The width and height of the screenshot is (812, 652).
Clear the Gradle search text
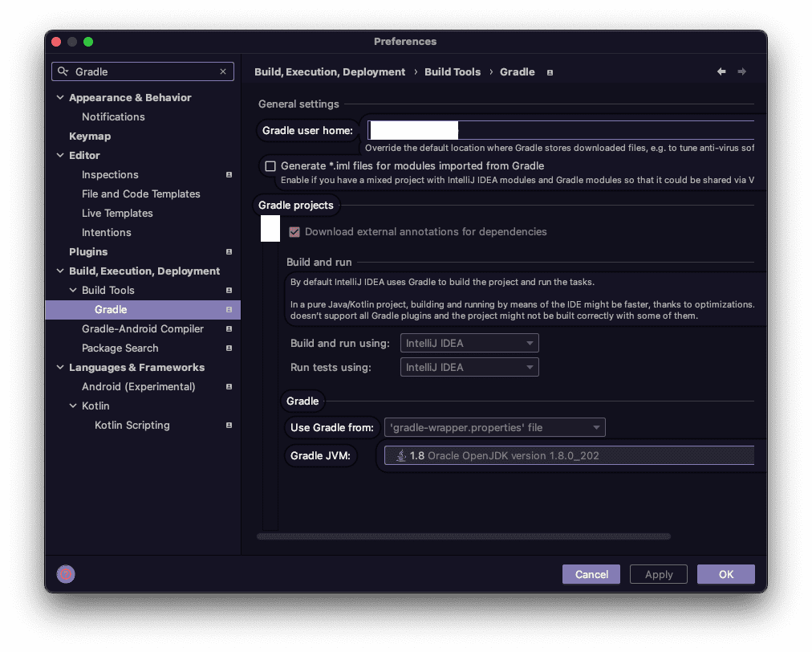point(223,71)
